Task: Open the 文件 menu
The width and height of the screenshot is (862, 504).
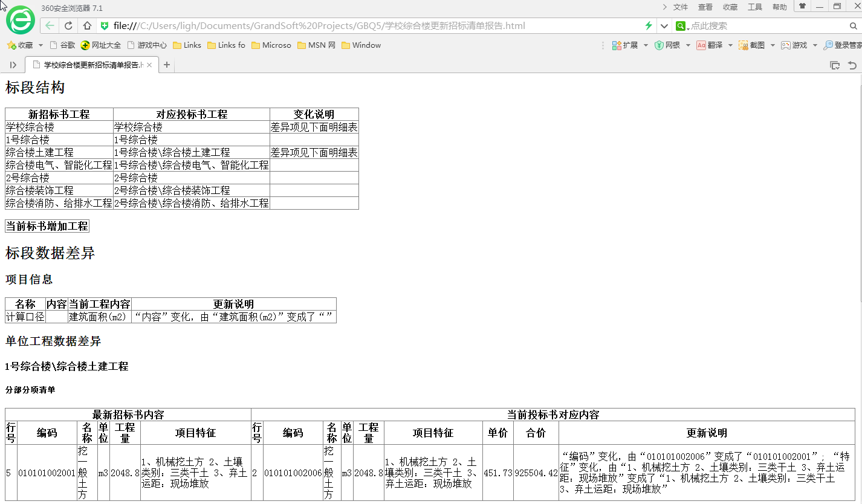Action: tap(681, 7)
